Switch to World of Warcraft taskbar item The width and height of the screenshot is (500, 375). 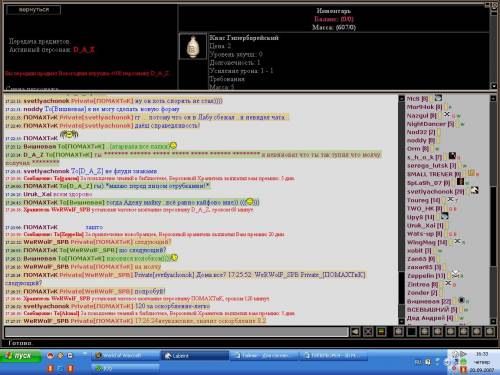point(125,356)
